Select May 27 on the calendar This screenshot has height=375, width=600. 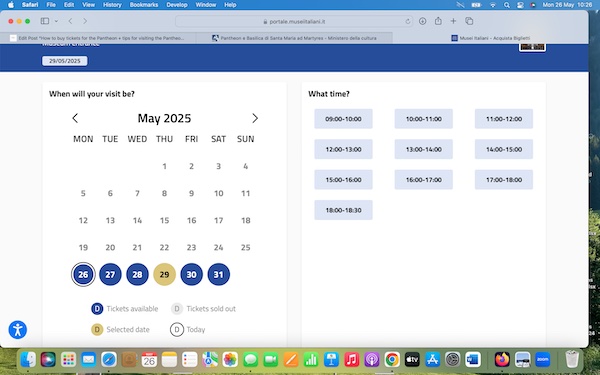coord(110,274)
